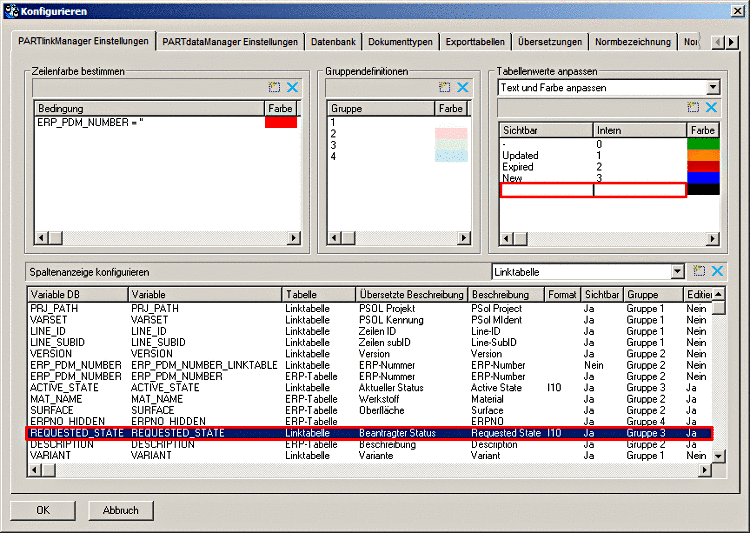The height and width of the screenshot is (533, 750).
Task: Click orange swatch of Updated row
Action: [x=703, y=155]
